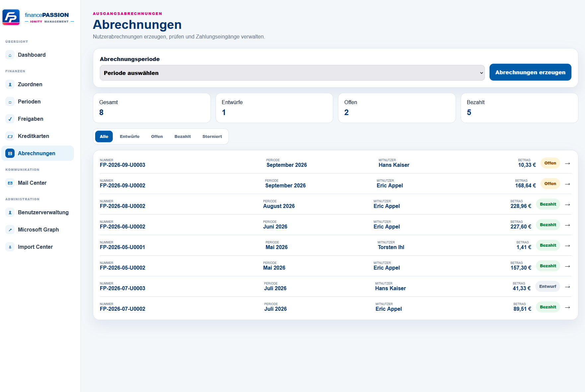Click period Juni 2026
Viewport: 585px width, 392px height.
(x=275, y=227)
